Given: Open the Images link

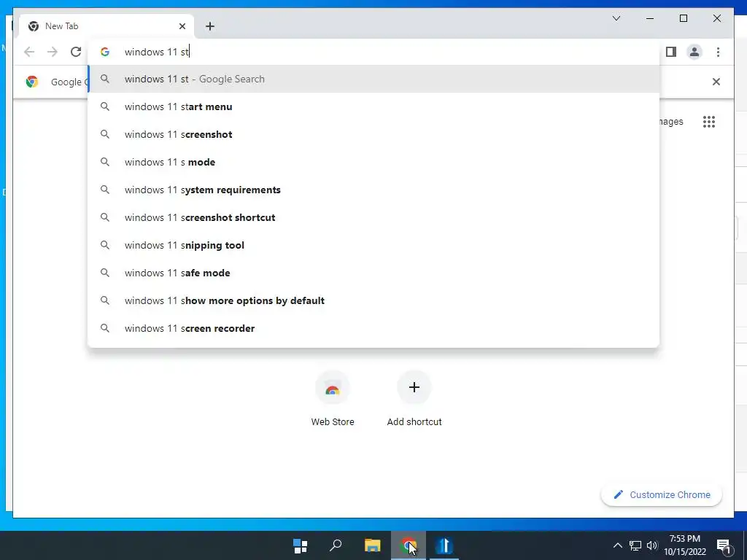Looking at the screenshot, I should pyautogui.click(x=671, y=122).
